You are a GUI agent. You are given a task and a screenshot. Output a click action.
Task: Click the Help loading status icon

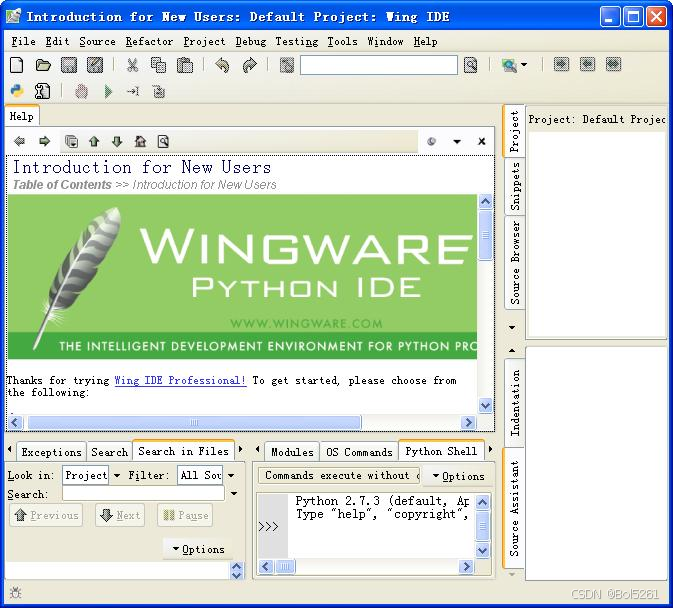pyautogui.click(x=431, y=141)
